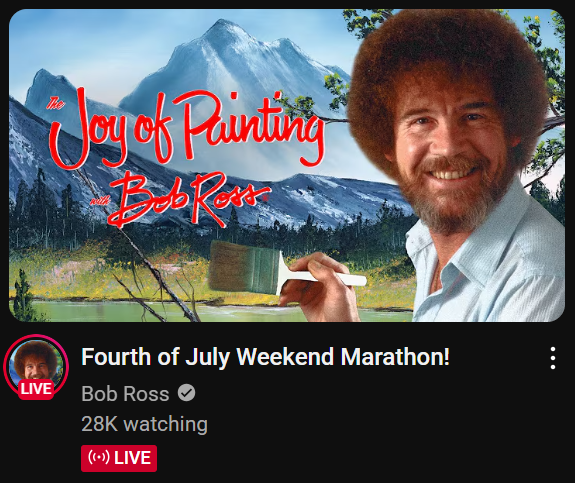Visit the Bob Ross channel name link

click(x=125, y=394)
